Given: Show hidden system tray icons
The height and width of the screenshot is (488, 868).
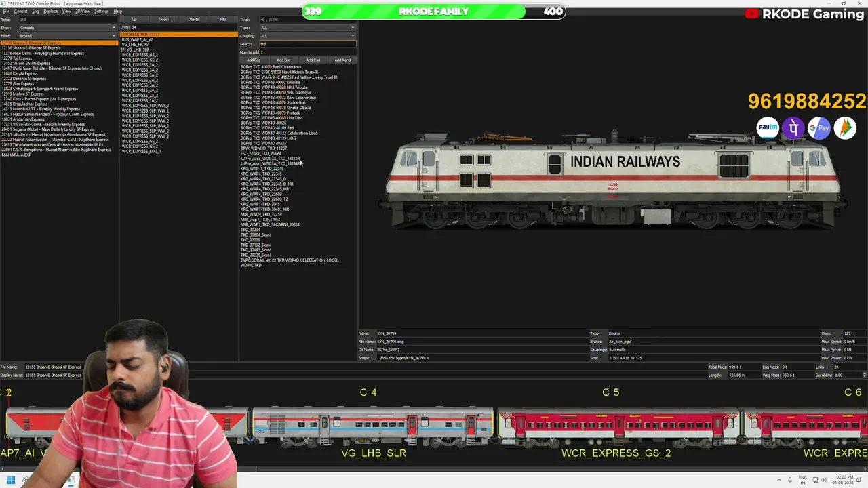Looking at the screenshot, I should (x=779, y=481).
